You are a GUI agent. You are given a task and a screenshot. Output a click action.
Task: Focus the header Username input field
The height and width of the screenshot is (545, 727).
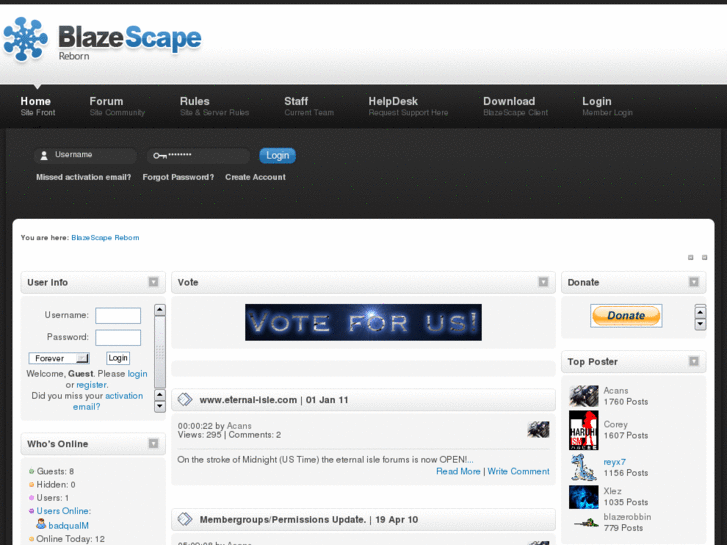point(85,155)
